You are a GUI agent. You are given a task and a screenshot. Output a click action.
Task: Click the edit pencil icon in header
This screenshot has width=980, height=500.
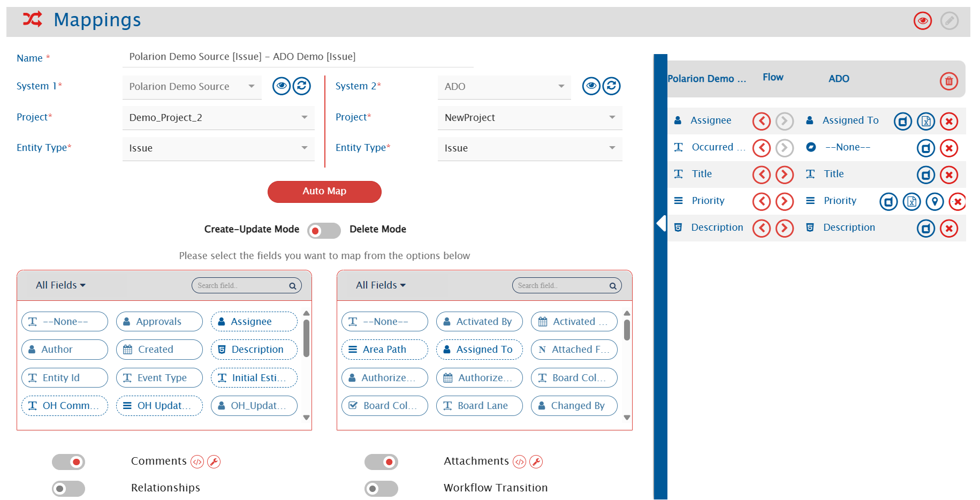tap(949, 21)
